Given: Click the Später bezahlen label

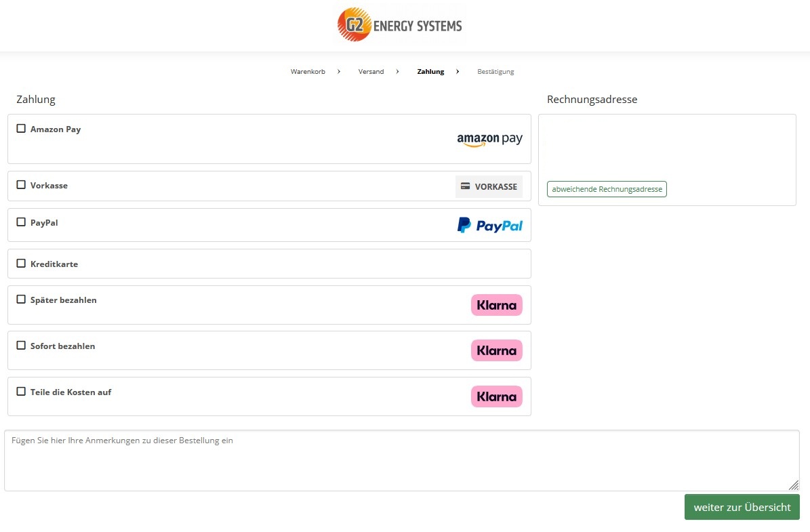Looking at the screenshot, I should pos(64,300).
